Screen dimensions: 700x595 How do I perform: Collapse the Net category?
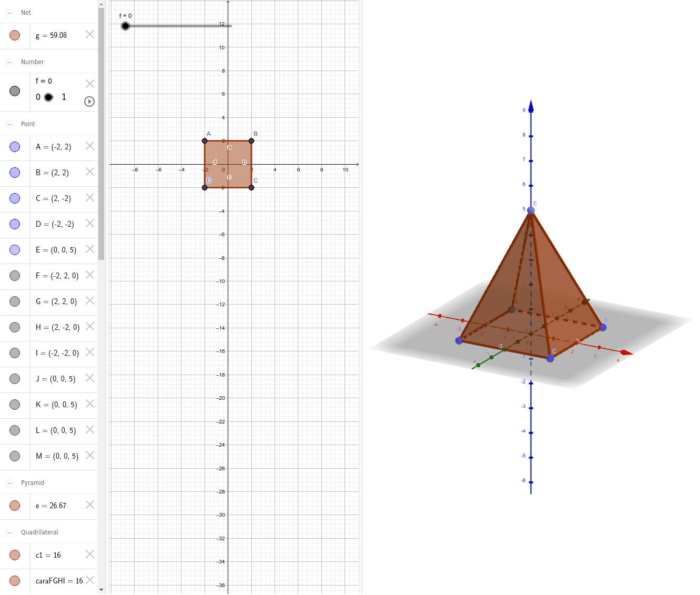click(x=9, y=13)
